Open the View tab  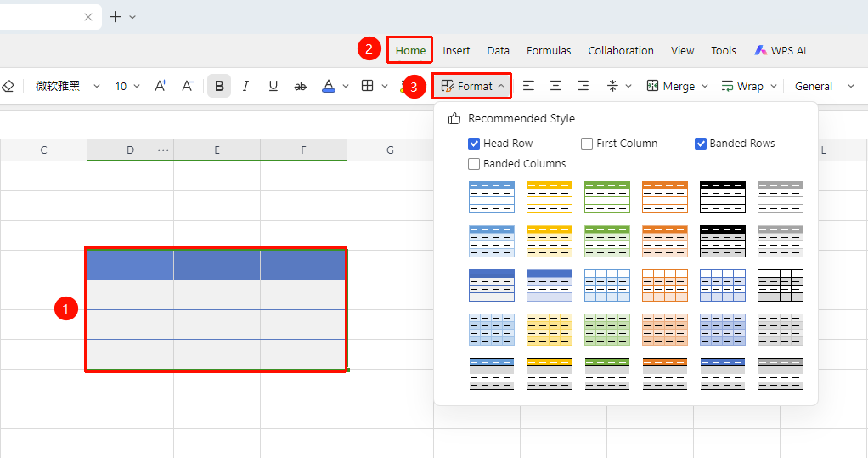(x=683, y=50)
